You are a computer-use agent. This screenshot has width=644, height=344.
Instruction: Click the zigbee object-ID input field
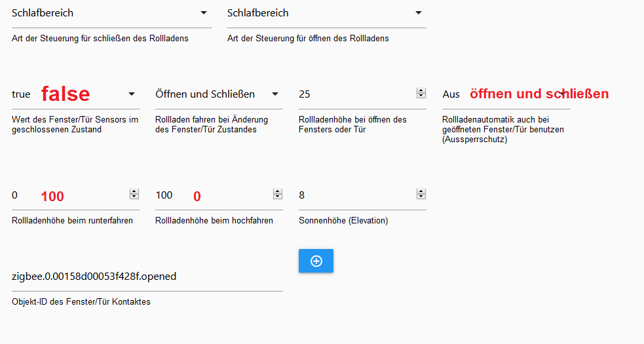tap(147, 277)
